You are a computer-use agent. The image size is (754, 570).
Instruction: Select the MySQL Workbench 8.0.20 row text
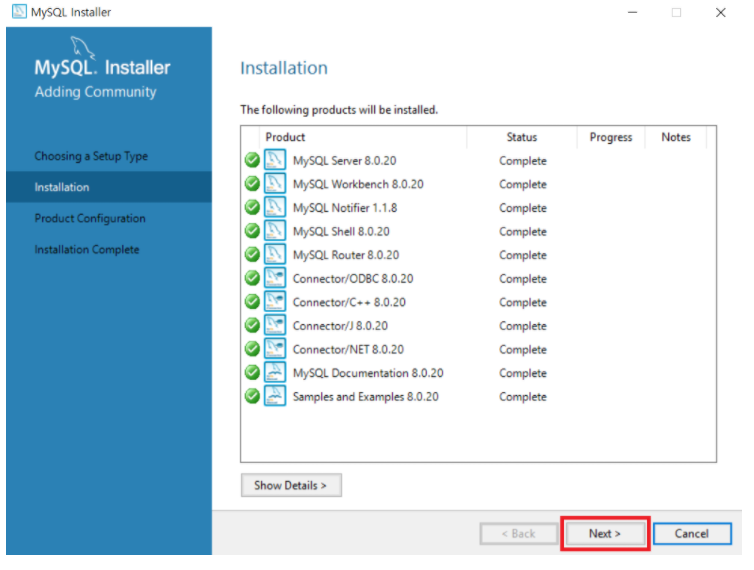[358, 184]
